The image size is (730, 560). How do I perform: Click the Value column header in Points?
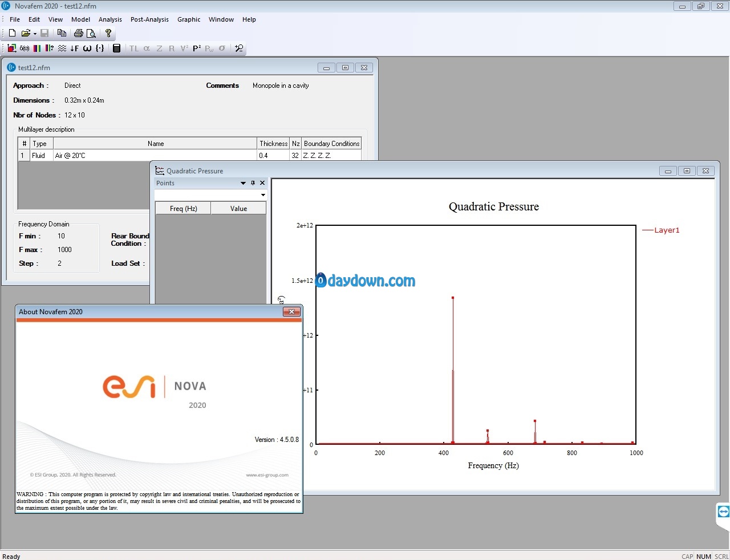238,209
